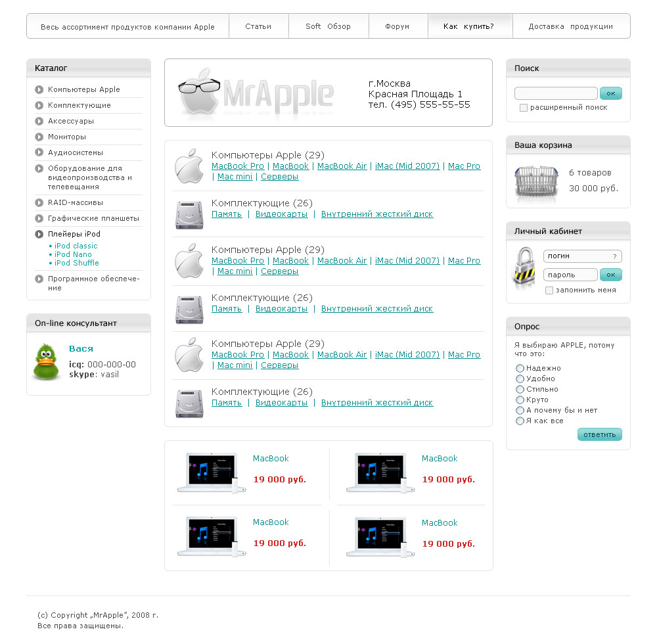Open the Доставка продукции tab

571,26
